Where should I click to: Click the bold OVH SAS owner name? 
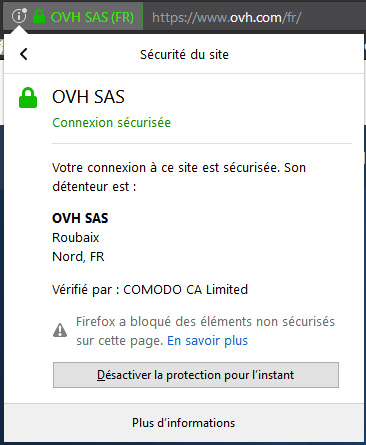click(80, 218)
